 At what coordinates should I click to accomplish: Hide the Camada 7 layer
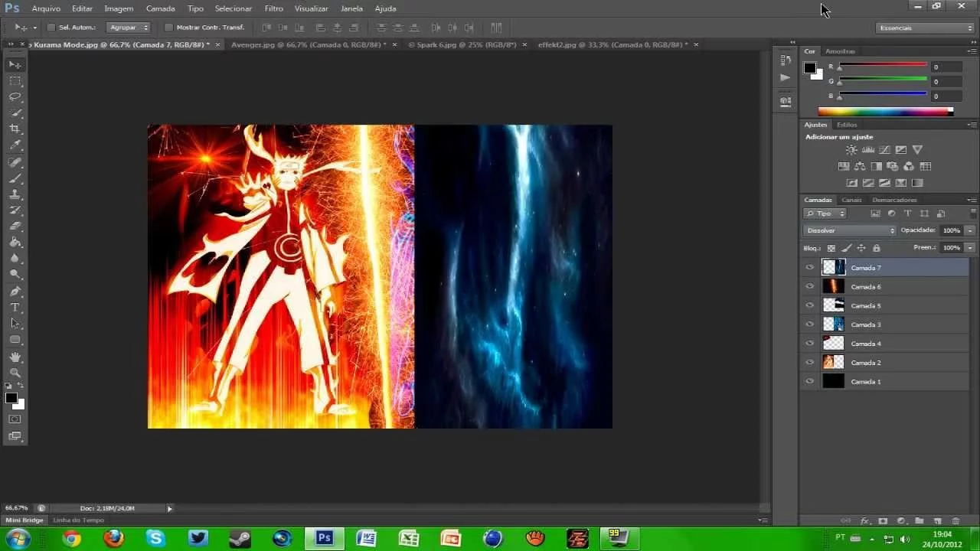[809, 268]
